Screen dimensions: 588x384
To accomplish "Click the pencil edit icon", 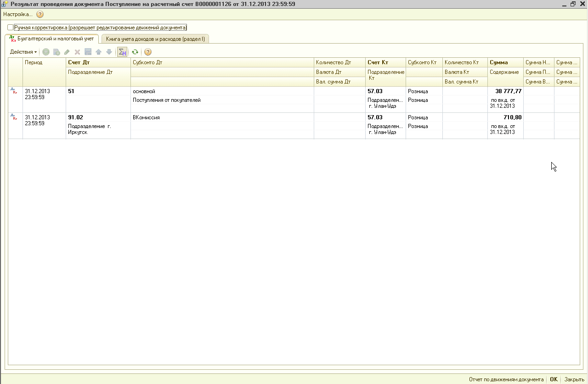I will [x=67, y=52].
